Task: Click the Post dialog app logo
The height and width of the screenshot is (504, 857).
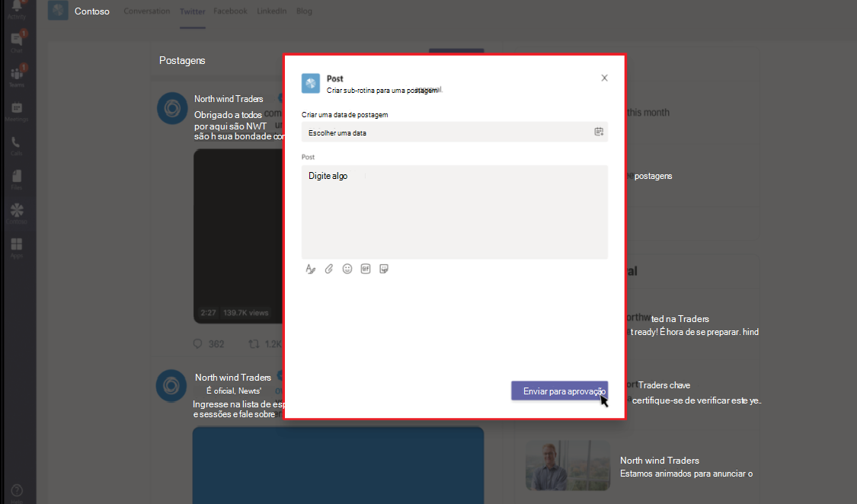Action: [311, 84]
